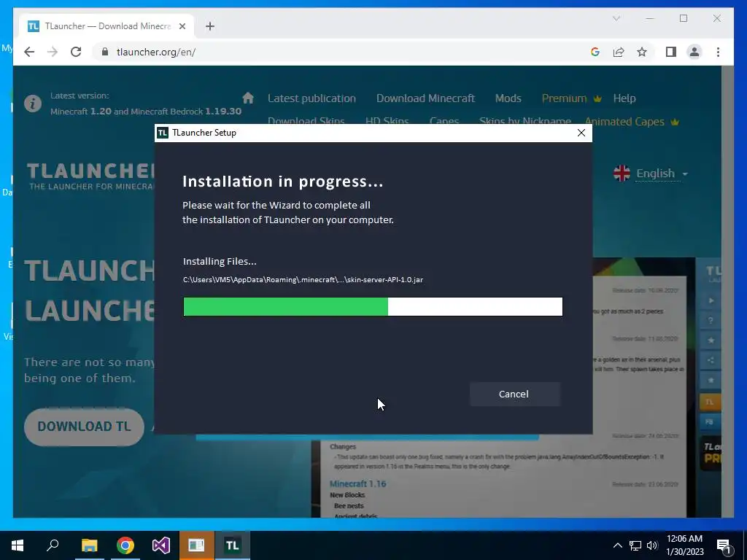Open a new browser tab
The width and height of the screenshot is (747, 560).
click(210, 26)
